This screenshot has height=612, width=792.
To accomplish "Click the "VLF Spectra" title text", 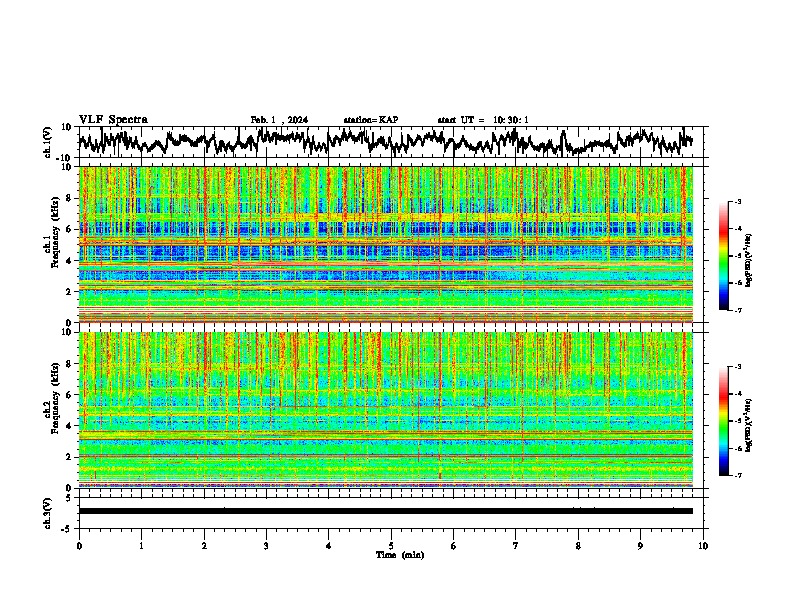I will tap(113, 119).
